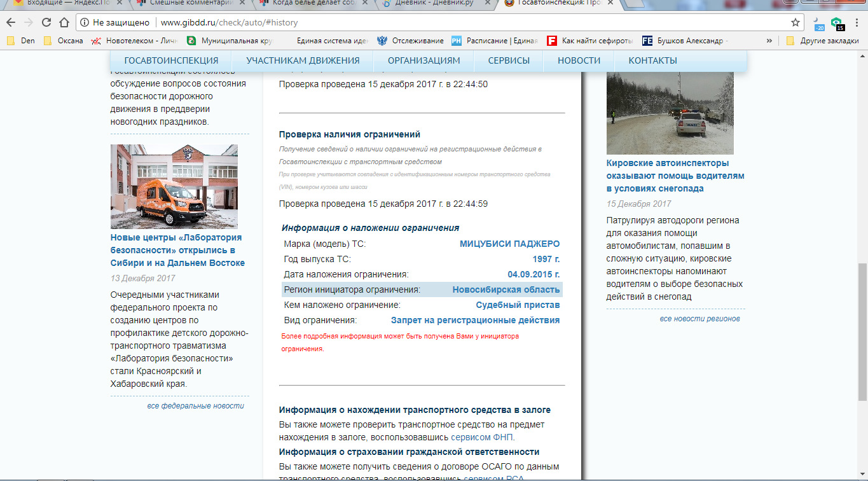Open the ОРГАНИЗАЦИЯМ menu
This screenshot has width=868, height=481.
(424, 61)
